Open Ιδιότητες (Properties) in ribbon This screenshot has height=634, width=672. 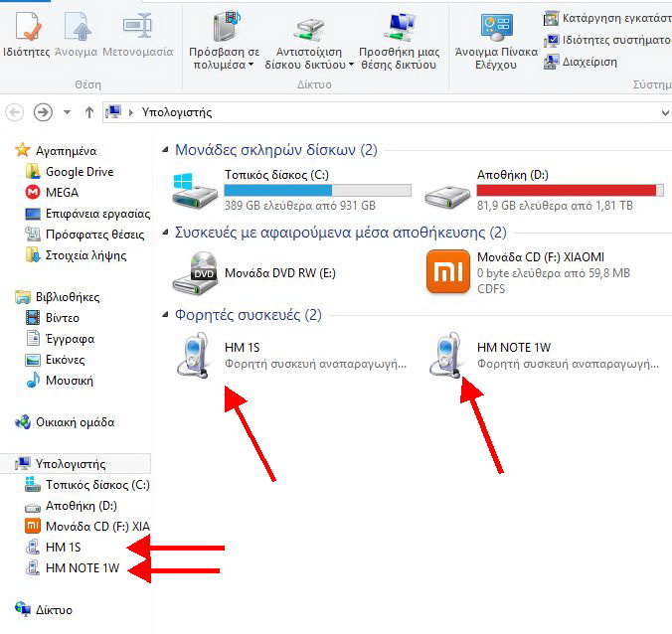(27, 35)
